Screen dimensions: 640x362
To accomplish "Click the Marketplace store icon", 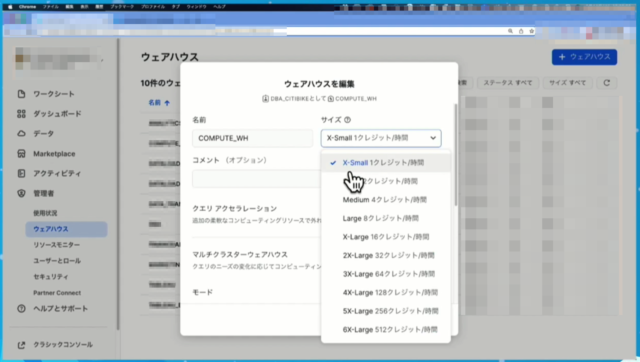I will click(x=21, y=153).
